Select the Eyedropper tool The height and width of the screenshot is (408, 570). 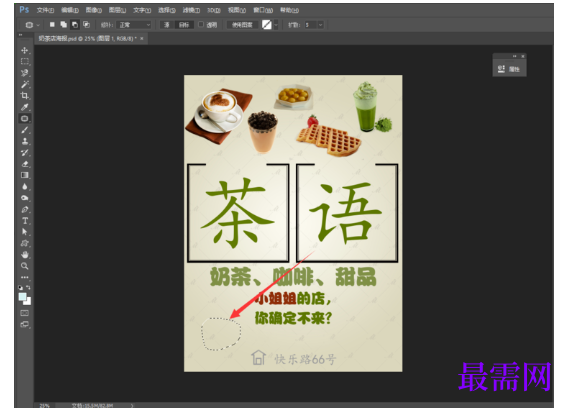tap(25, 107)
